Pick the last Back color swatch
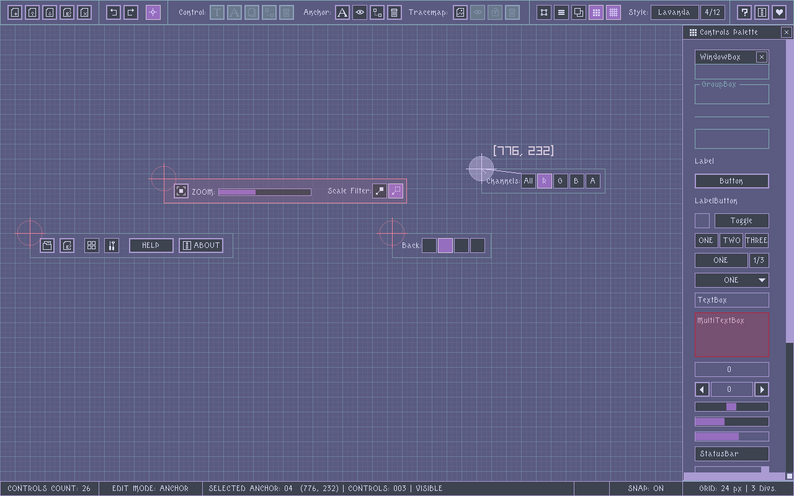 (478, 245)
